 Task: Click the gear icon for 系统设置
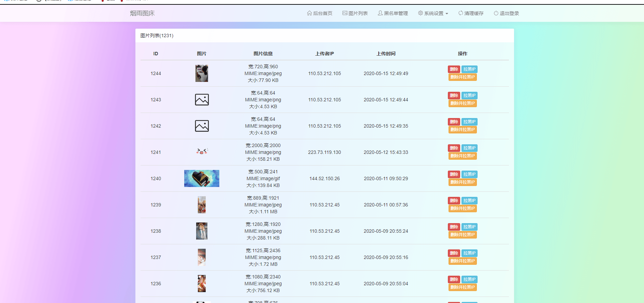[420, 13]
